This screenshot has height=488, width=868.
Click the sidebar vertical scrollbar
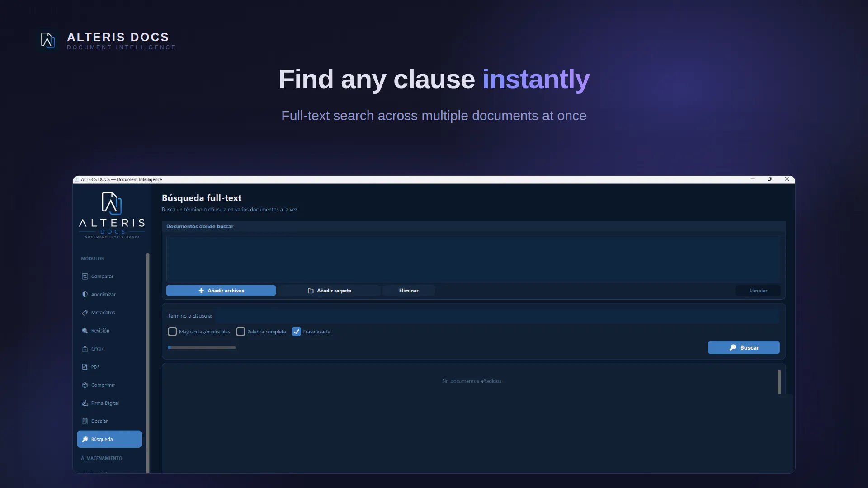click(x=147, y=363)
